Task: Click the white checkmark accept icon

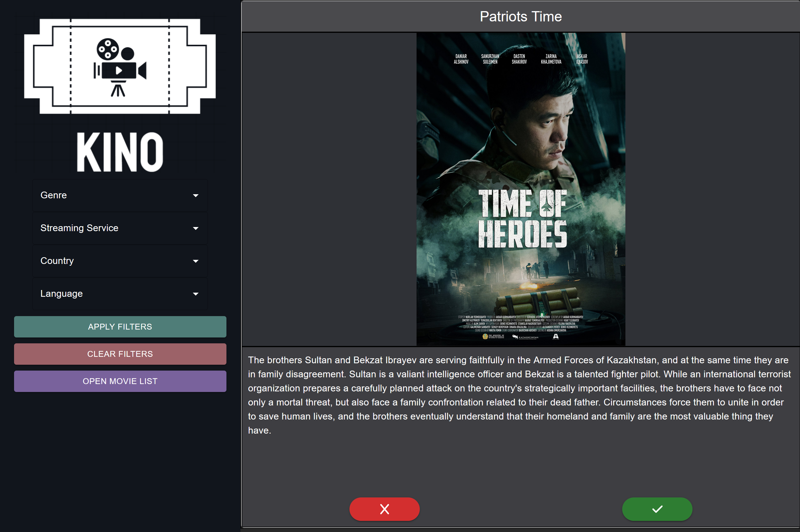Action: [x=657, y=509]
